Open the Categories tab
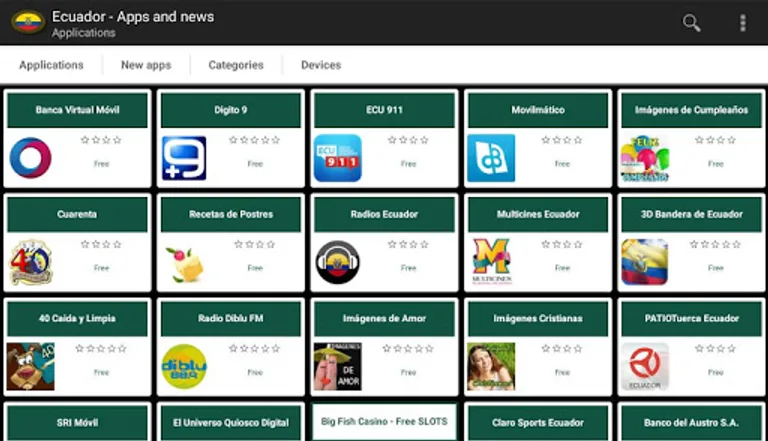 (236, 65)
